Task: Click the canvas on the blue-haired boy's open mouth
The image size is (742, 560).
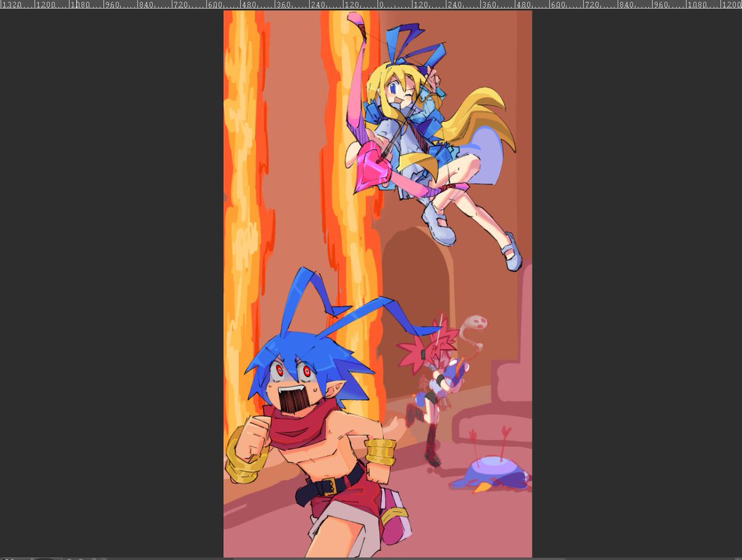Action: (295, 401)
